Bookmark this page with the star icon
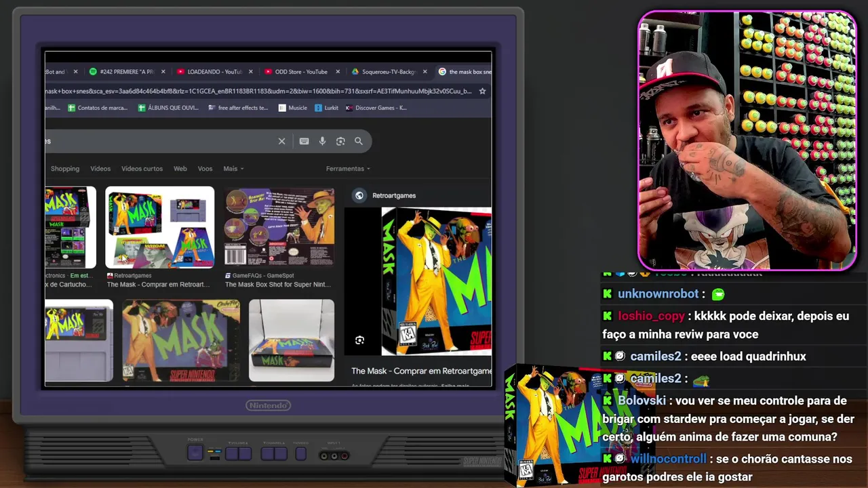This screenshot has height=488, width=868. tap(482, 91)
